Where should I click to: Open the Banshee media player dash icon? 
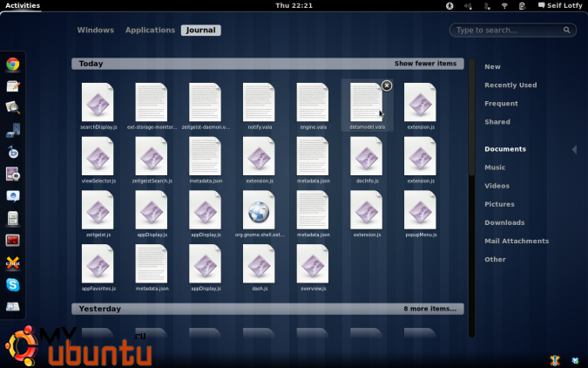pyautogui.click(x=13, y=152)
